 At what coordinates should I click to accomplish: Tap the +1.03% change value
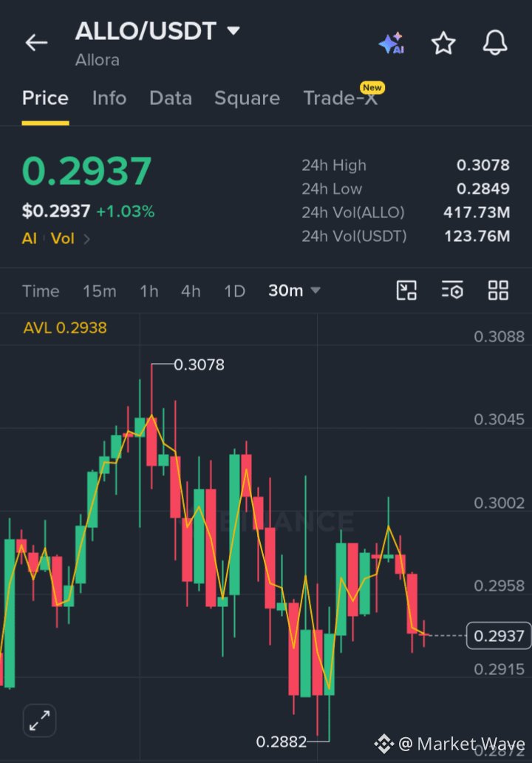click(126, 211)
